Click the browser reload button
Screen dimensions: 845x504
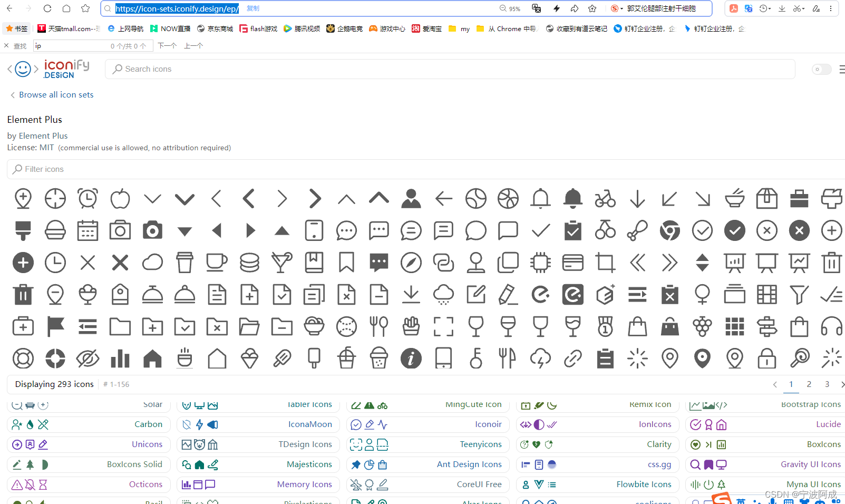47,8
